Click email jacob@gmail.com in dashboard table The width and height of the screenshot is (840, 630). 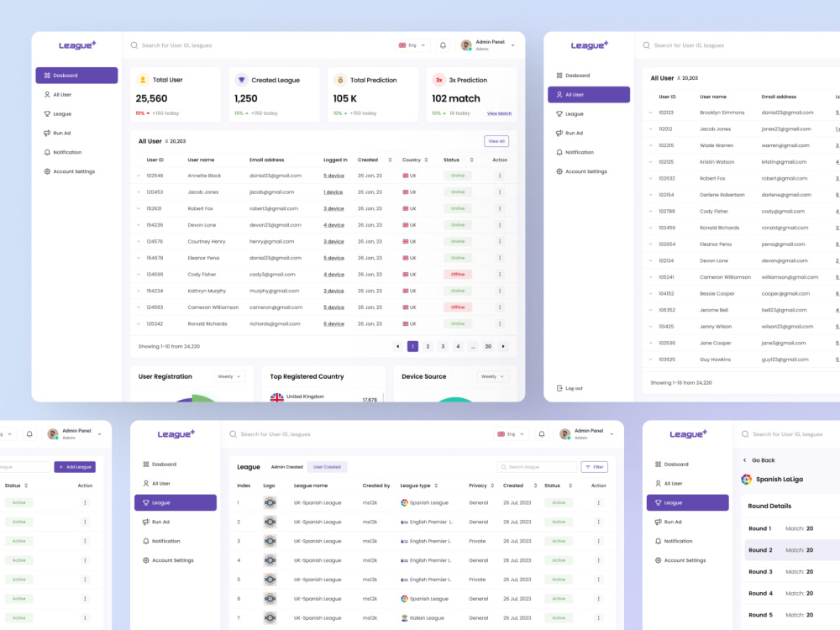pos(271,192)
